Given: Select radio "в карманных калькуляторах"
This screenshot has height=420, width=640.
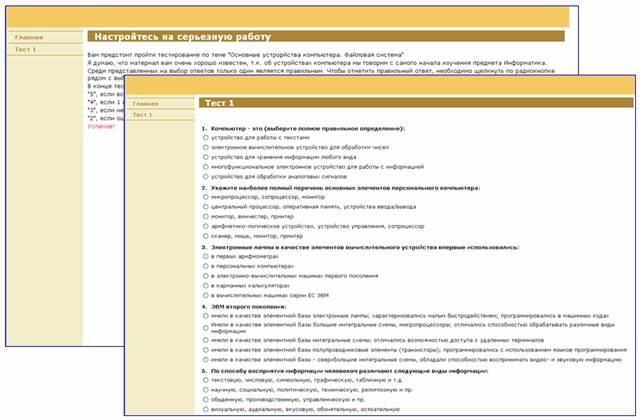Looking at the screenshot, I should [206, 286].
